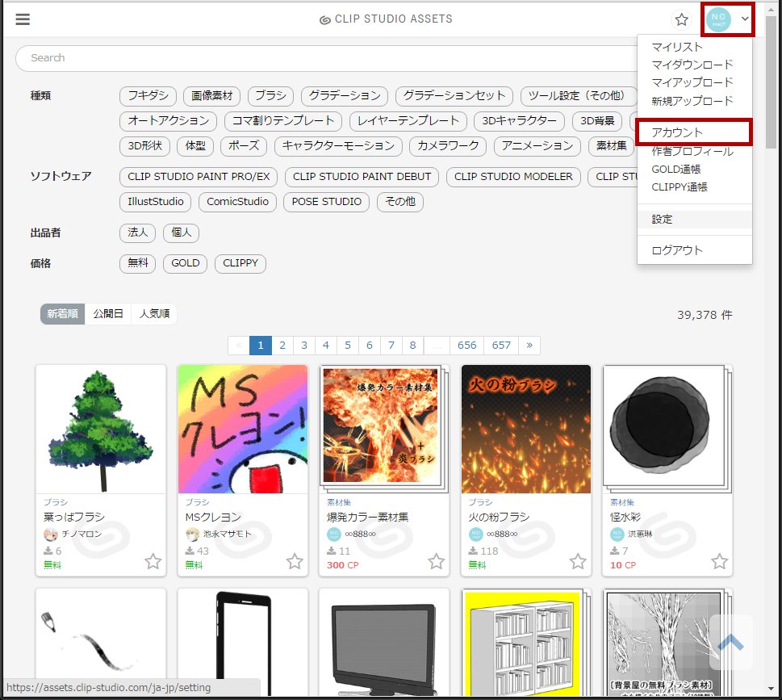Toggle the ブラシ category filter
The width and height of the screenshot is (782, 700).
coord(270,95)
